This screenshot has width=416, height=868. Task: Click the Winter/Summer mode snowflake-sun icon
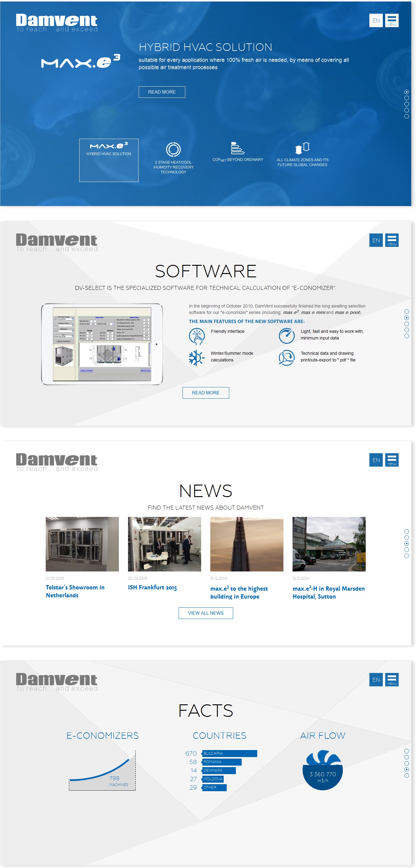pos(196,358)
